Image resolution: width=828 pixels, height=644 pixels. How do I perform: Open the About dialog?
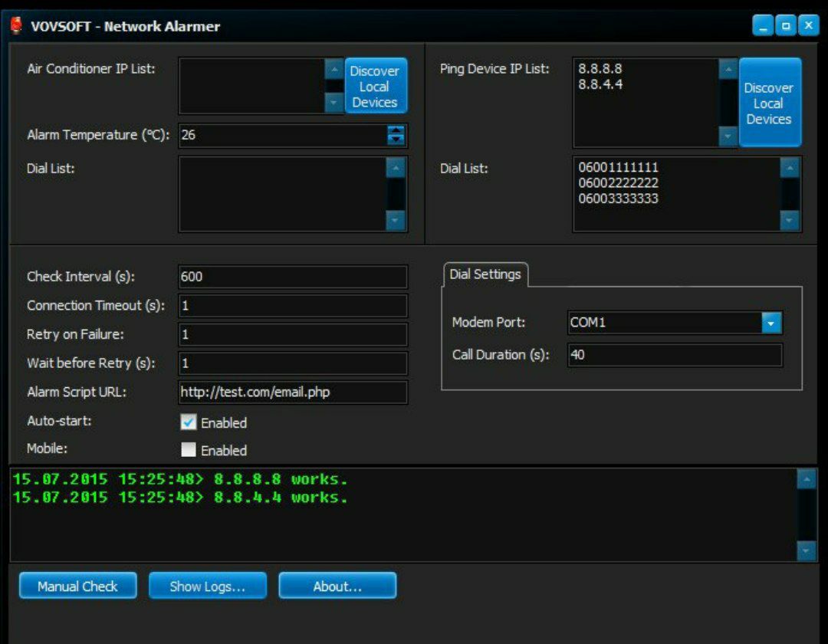337,586
